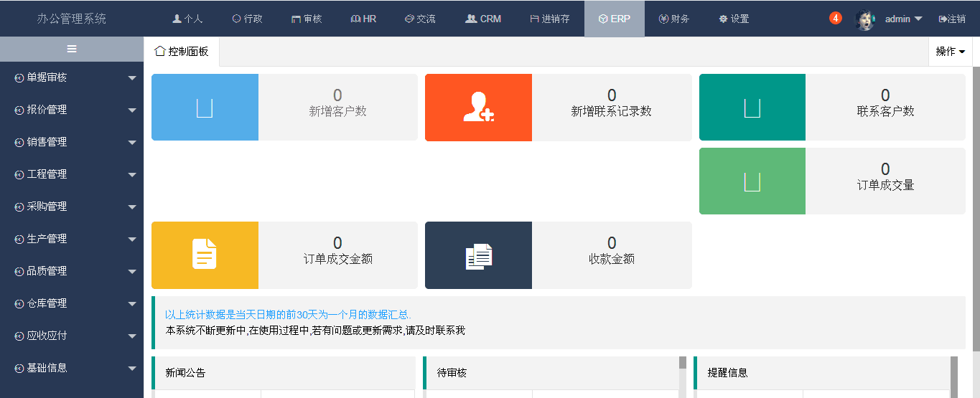Switch to the CRM top menu
Screen dimensions: 980x398
[x=483, y=19]
